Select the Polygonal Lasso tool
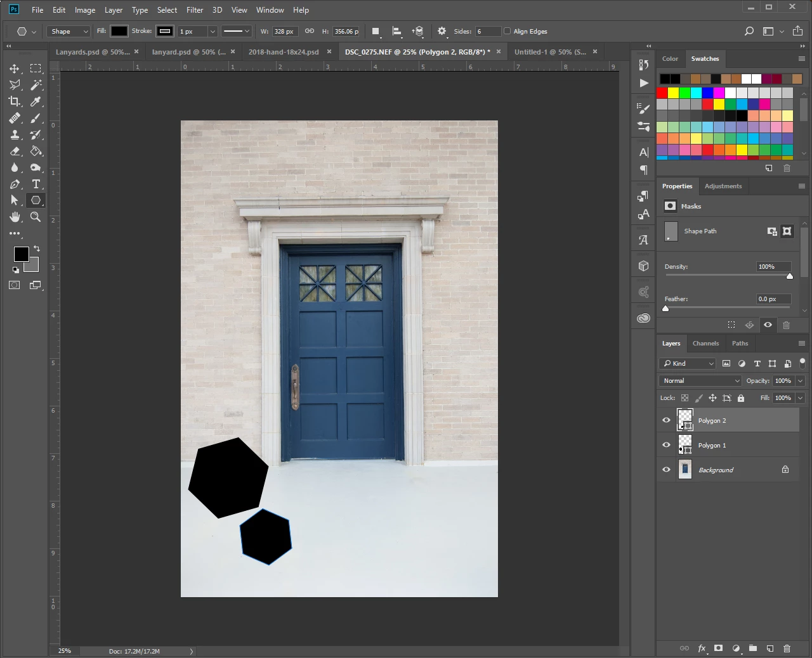Viewport: 812px width, 658px height. click(x=15, y=85)
